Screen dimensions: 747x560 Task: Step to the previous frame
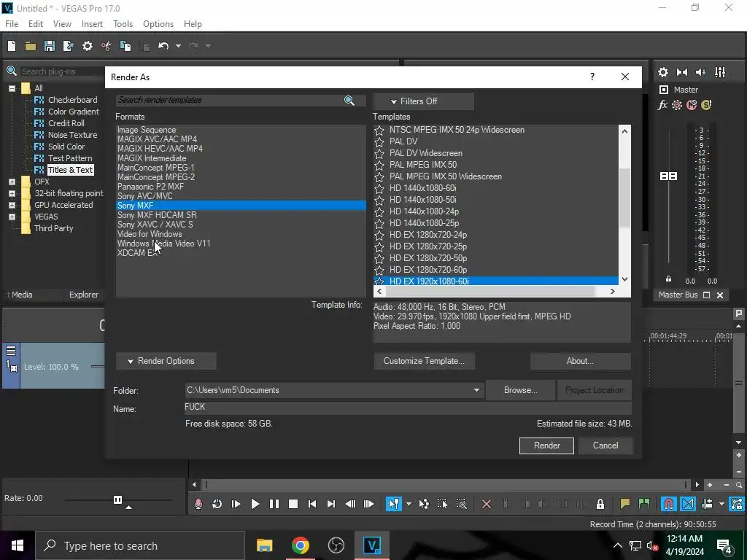point(350,504)
